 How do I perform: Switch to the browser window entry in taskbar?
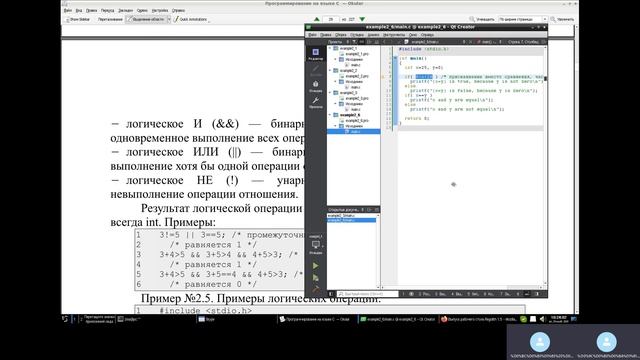pos(479,319)
